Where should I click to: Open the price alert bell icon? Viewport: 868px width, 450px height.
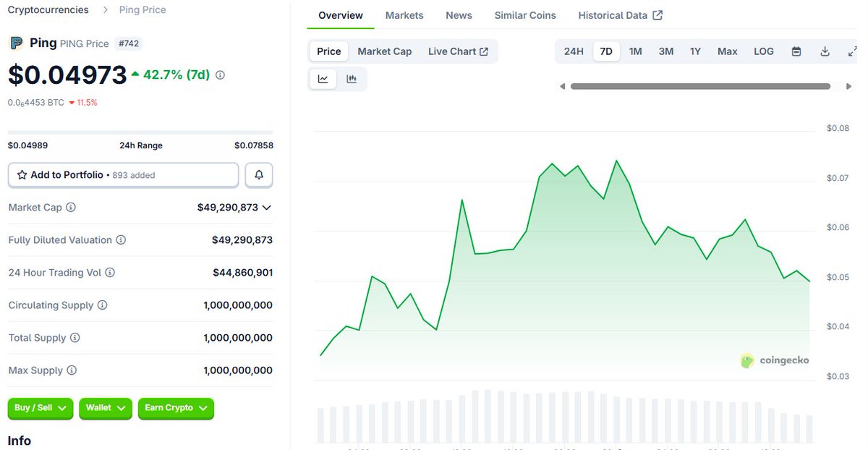259,175
